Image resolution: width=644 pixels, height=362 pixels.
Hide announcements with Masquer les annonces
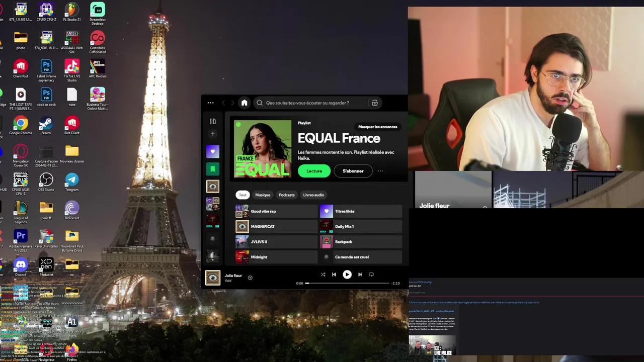(x=377, y=127)
